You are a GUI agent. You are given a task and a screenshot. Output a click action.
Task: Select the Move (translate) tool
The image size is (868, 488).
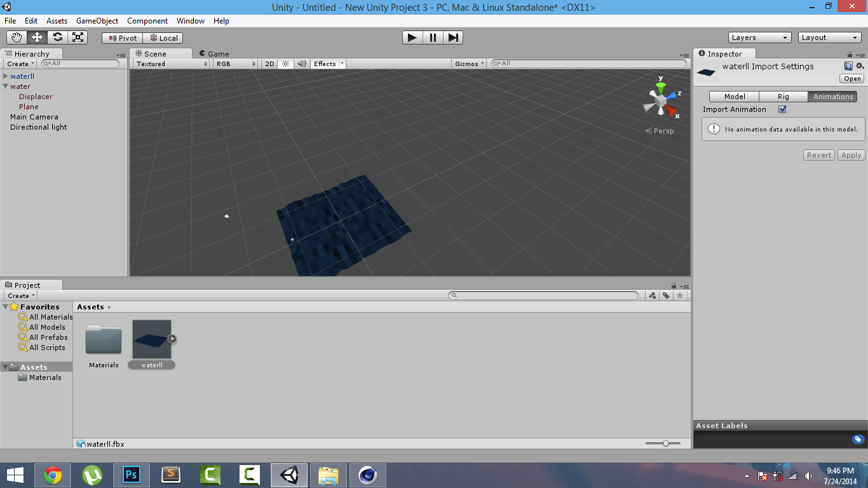37,37
